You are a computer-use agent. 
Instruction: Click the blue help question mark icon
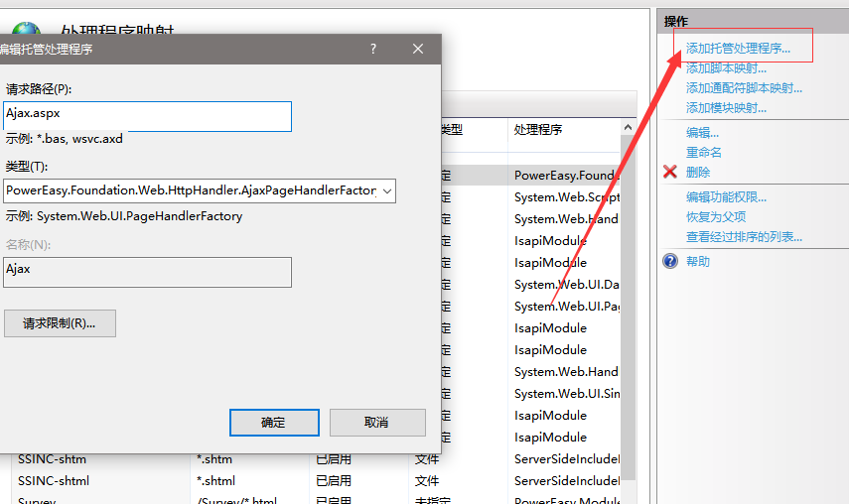click(670, 261)
